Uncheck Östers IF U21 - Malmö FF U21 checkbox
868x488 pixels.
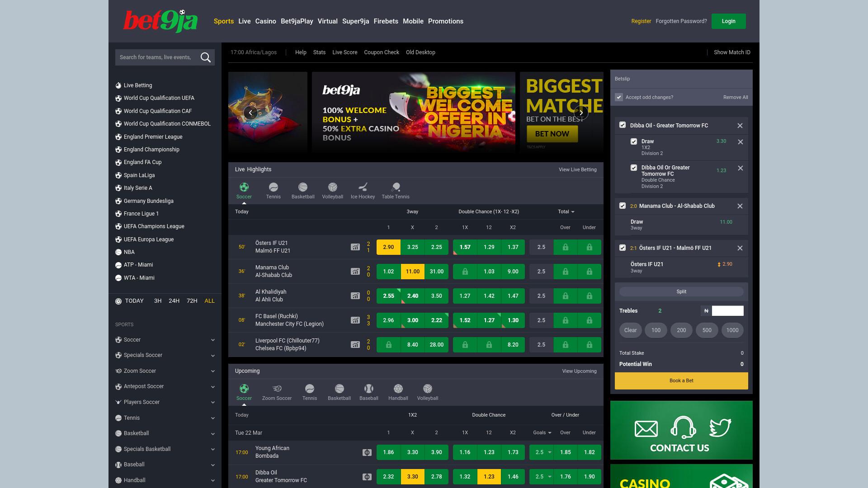point(623,248)
